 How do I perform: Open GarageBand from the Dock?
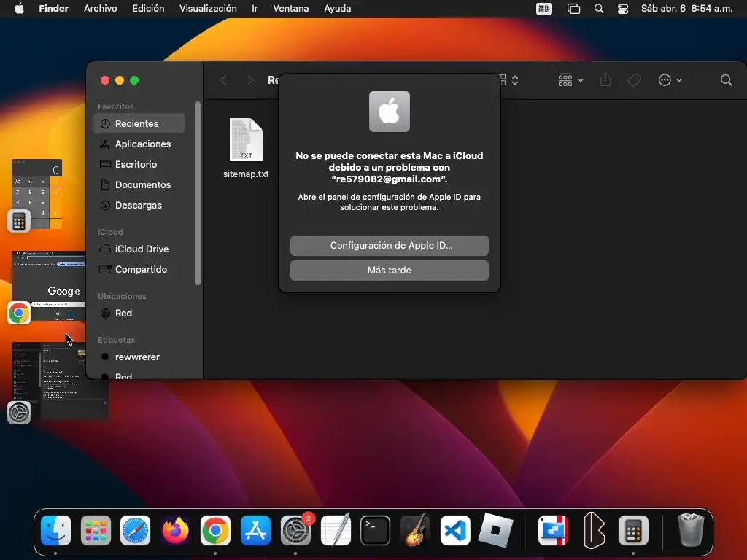tap(415, 531)
